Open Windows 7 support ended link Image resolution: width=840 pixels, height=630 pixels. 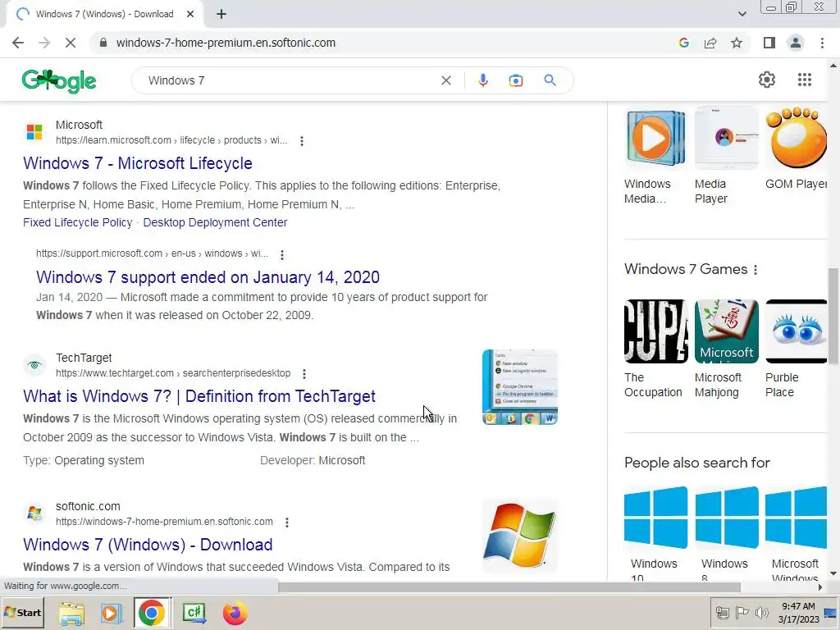pos(208,277)
